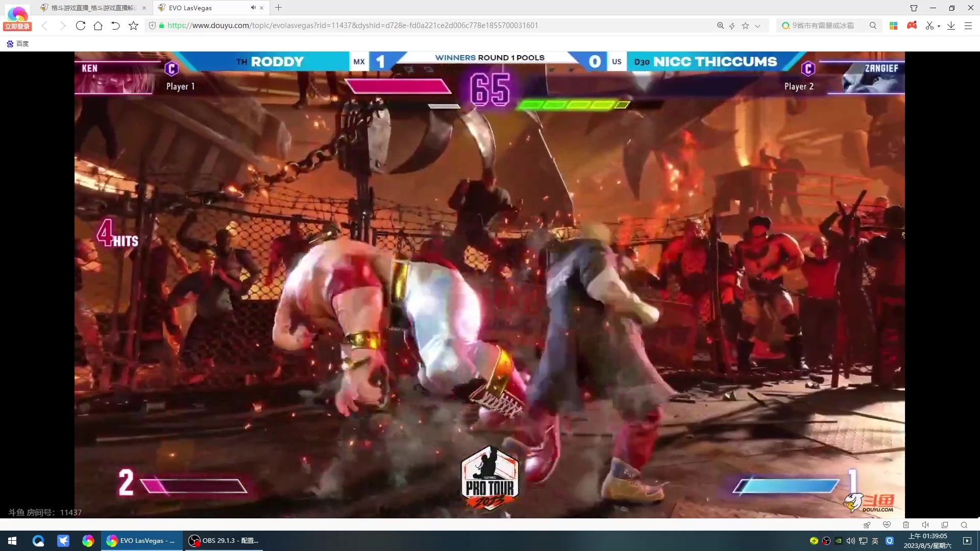Mute the EVO LasVegas tab audio
The width and height of the screenshot is (980, 551).
click(253, 8)
